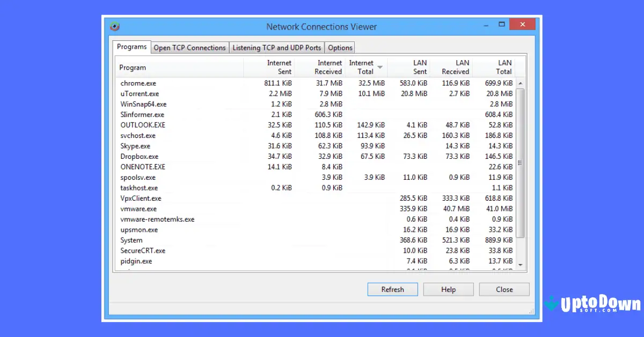Click the Network Connections Viewer title bar icon
The image size is (644, 337).
[x=115, y=26]
